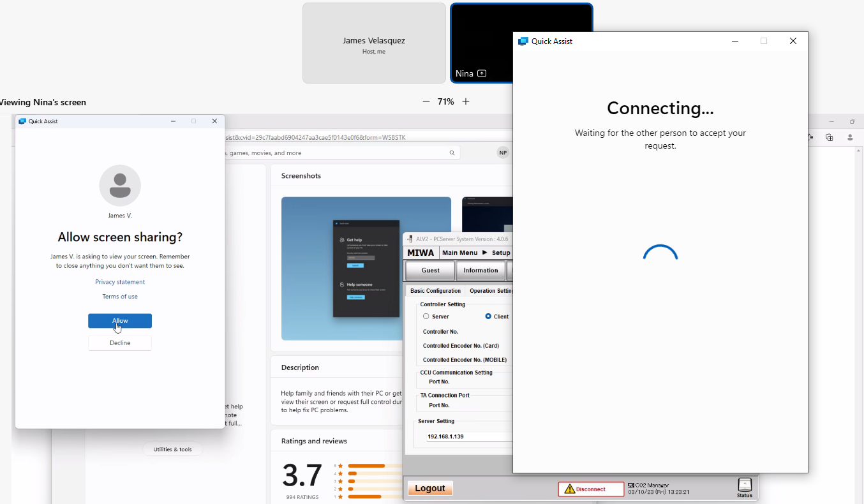Click the Logout button in MIWA
864x504 pixels.
430,489
